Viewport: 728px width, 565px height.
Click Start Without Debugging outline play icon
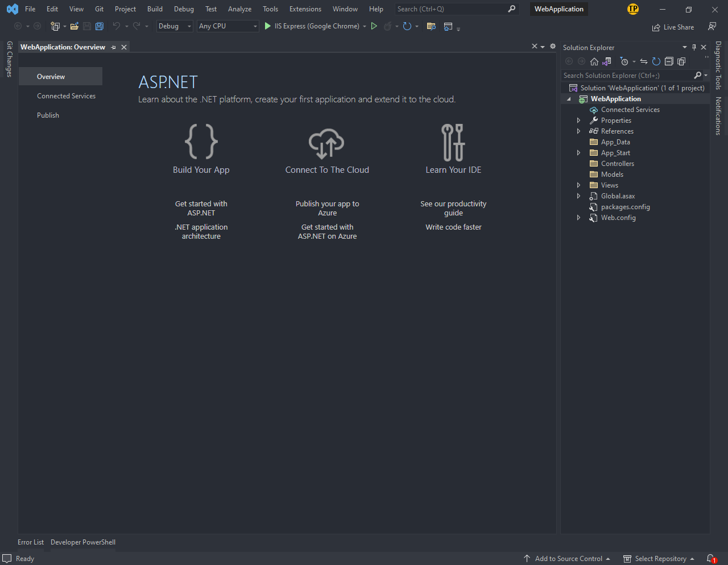(x=374, y=26)
